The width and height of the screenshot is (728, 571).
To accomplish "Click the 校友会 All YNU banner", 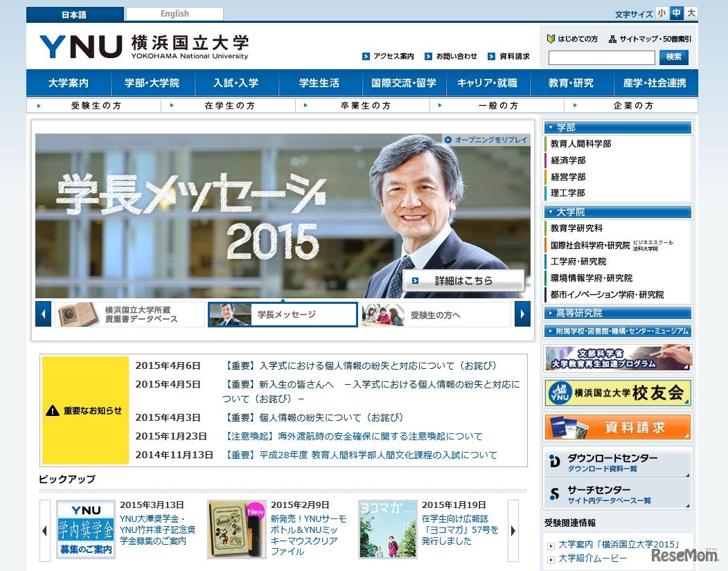I will pyautogui.click(x=617, y=392).
